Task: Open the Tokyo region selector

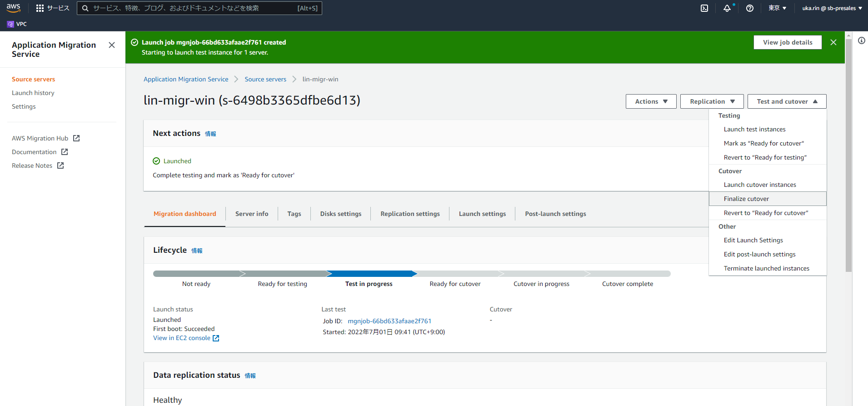Action: (x=777, y=8)
